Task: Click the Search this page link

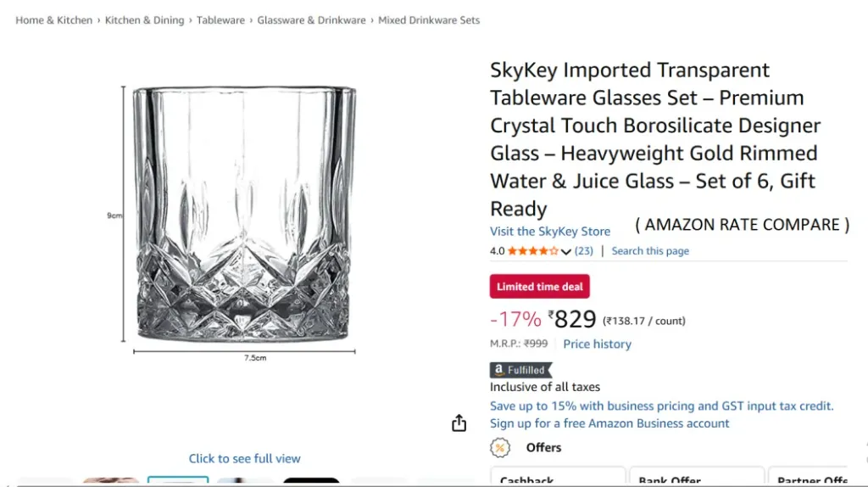Action: 650,251
